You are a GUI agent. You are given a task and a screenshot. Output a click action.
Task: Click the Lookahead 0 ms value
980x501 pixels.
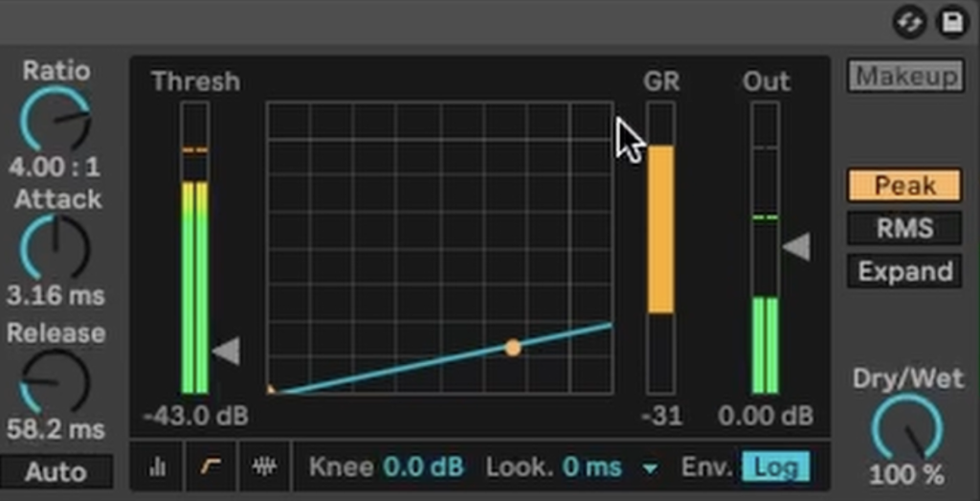pos(591,467)
